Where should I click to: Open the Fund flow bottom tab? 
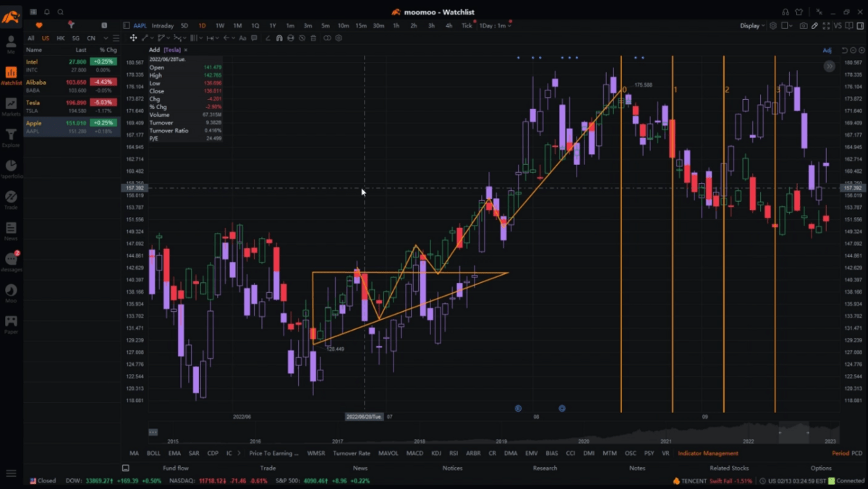tap(175, 468)
